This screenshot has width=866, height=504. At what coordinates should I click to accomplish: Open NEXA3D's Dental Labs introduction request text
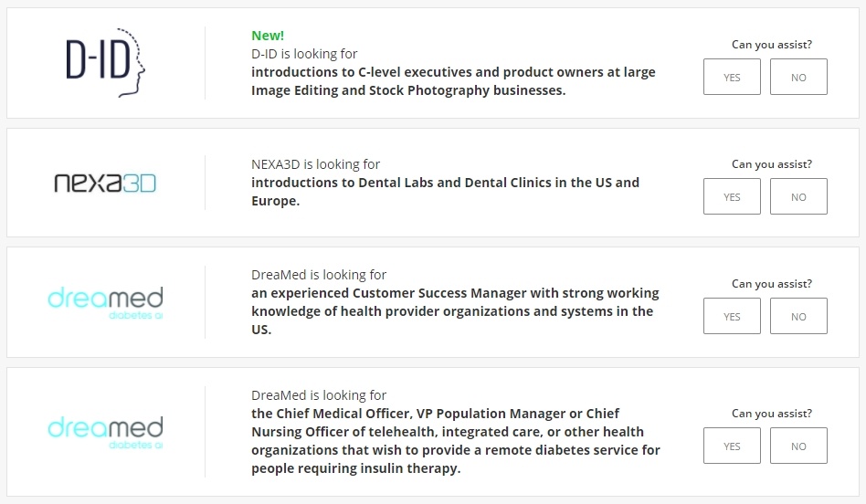[x=445, y=192]
